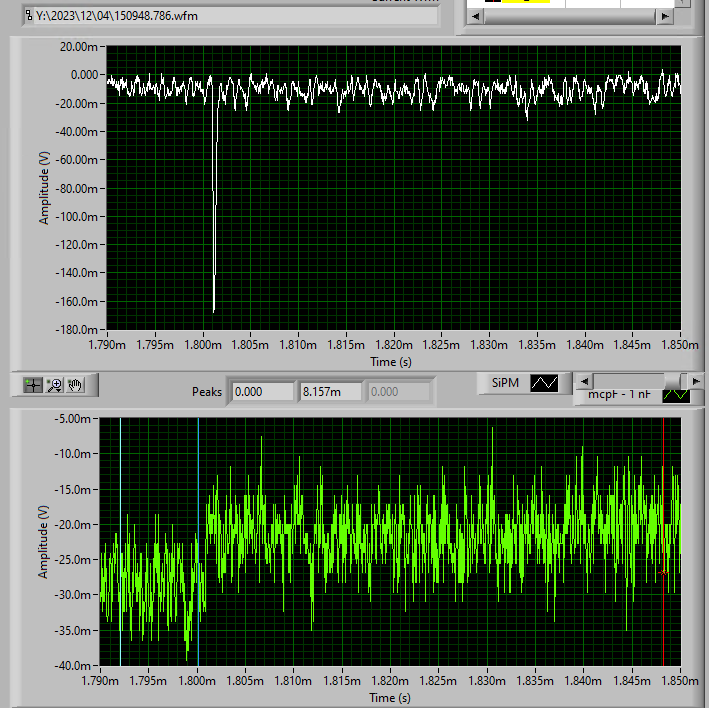Click left arrow of plot legend scrollbar
This screenshot has width=709, height=708.
point(583,380)
